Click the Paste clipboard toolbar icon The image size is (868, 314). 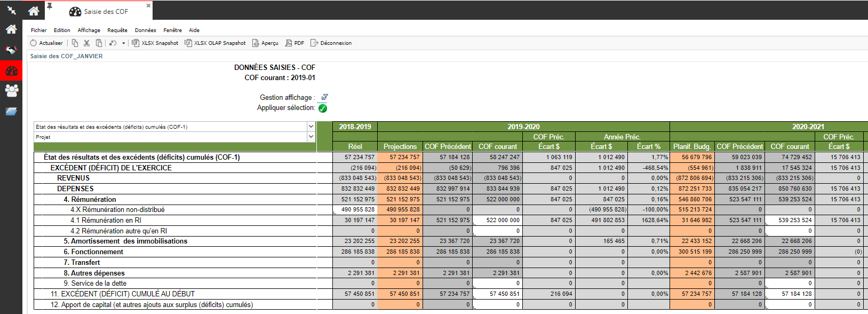point(99,43)
